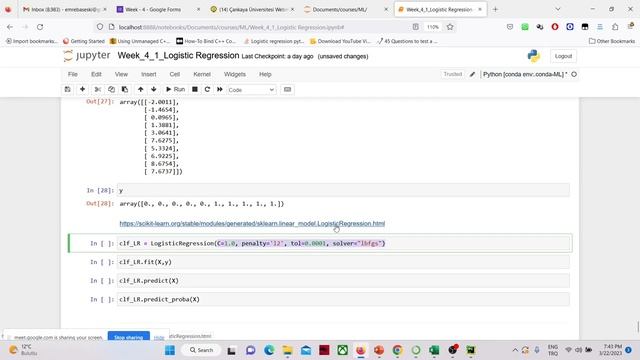Select the clf_LR.predict_proba(X) cell
The height and width of the screenshot is (360, 640).
coord(343,299)
